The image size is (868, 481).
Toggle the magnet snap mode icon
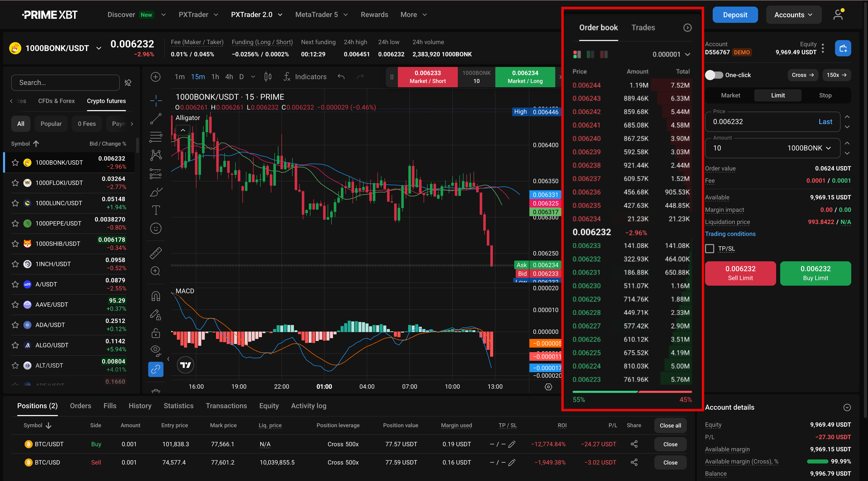(156, 296)
